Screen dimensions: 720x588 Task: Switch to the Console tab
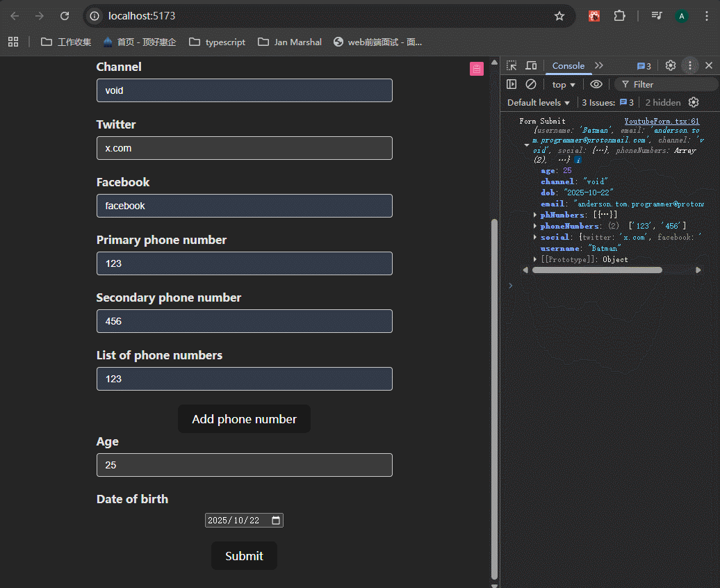pyautogui.click(x=568, y=65)
